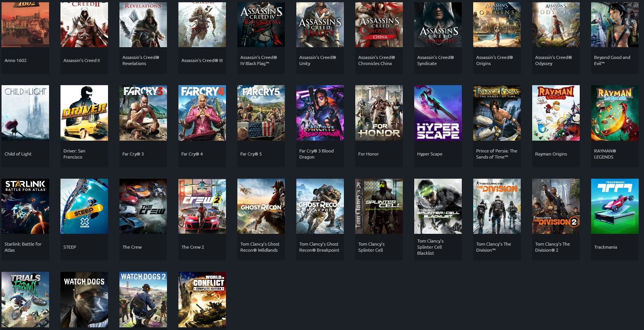The image size is (644, 330).
Task: Open the Far Cry 3 Blood Dragon cover
Action: [320, 113]
